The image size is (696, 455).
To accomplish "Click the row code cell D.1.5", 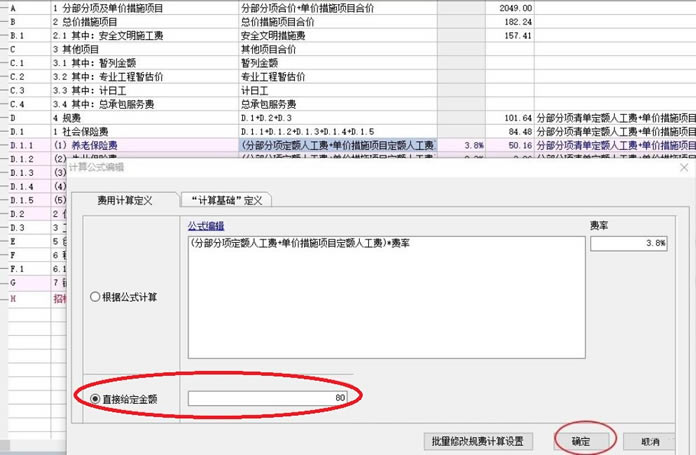I will 29,200.
